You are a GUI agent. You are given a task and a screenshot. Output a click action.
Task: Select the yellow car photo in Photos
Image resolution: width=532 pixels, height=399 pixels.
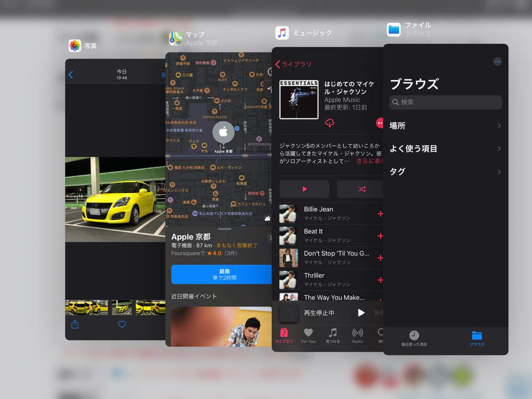(x=115, y=199)
